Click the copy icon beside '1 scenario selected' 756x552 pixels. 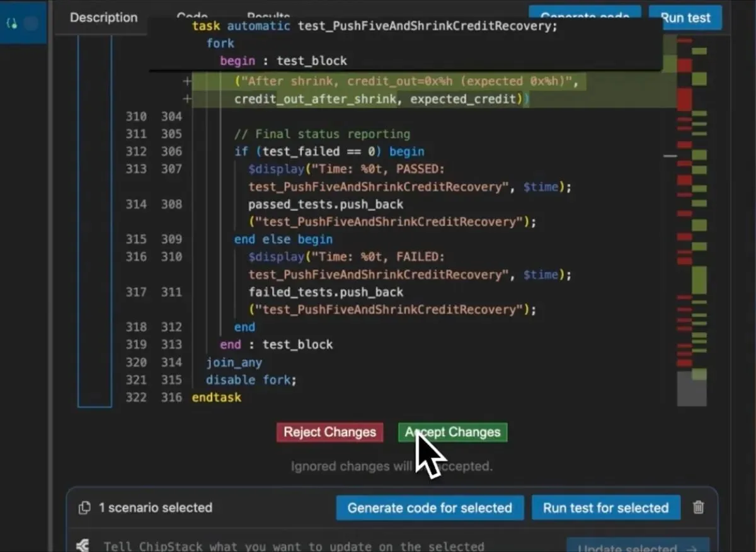84,508
